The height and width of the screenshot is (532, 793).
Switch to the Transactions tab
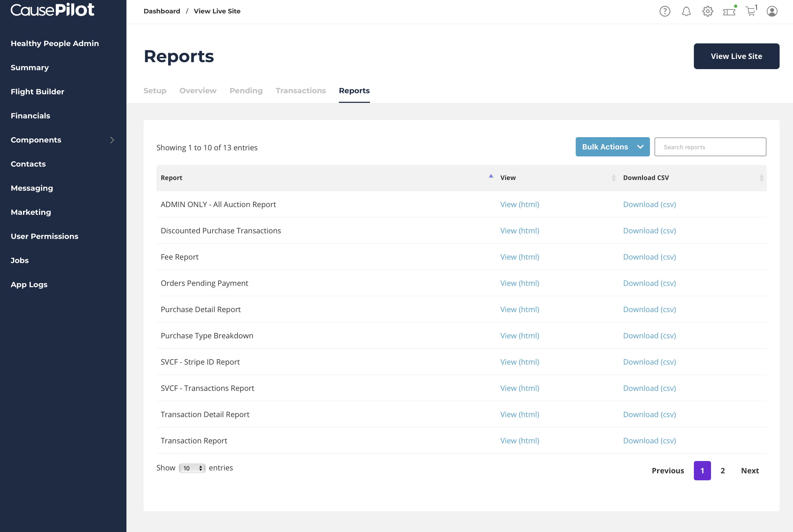coord(301,91)
